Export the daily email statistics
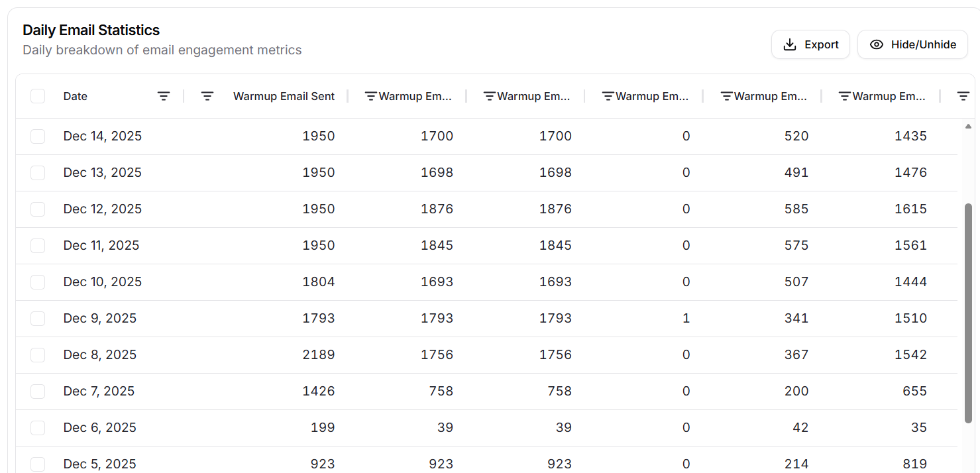This screenshot has width=980, height=473. coord(810,45)
